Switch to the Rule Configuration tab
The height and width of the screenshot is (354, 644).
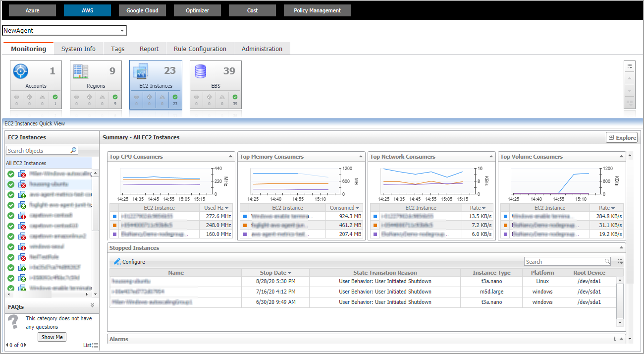tap(200, 49)
